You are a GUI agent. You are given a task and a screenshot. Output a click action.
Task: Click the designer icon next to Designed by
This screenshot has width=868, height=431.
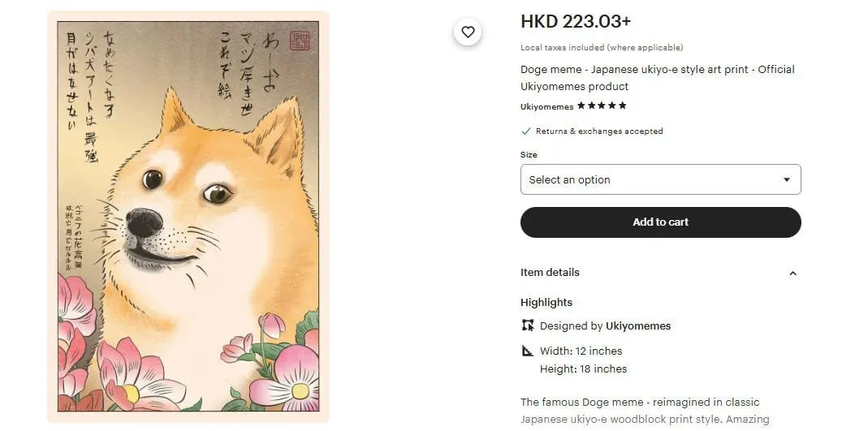[x=528, y=325]
